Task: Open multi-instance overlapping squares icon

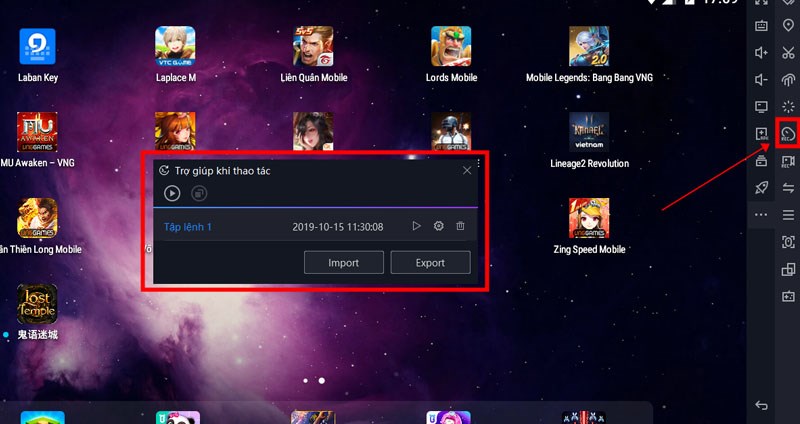Action: coord(788,269)
